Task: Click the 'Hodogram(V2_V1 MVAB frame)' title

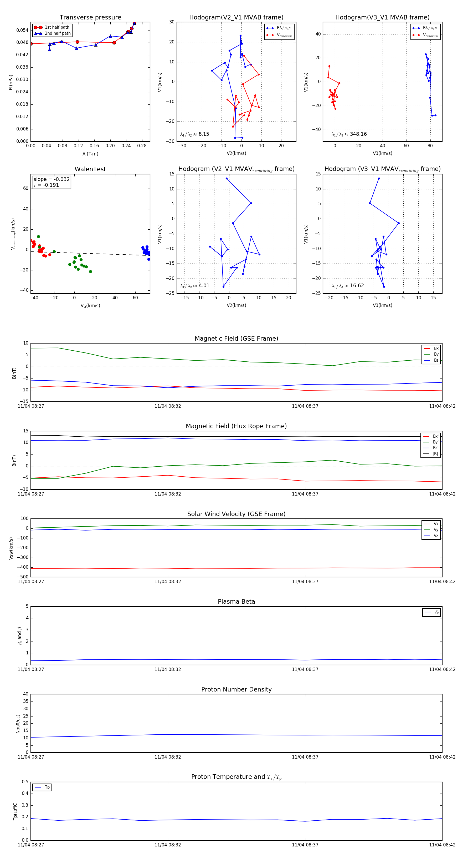Action: (x=236, y=18)
